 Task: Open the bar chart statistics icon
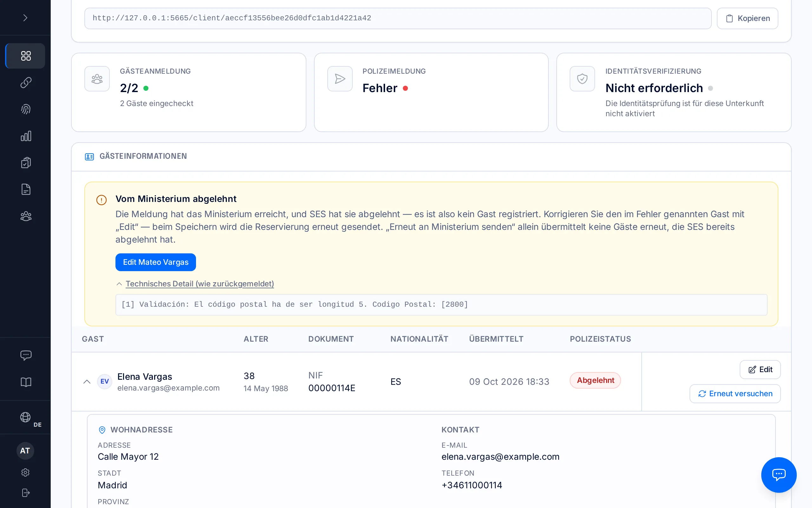point(25,136)
